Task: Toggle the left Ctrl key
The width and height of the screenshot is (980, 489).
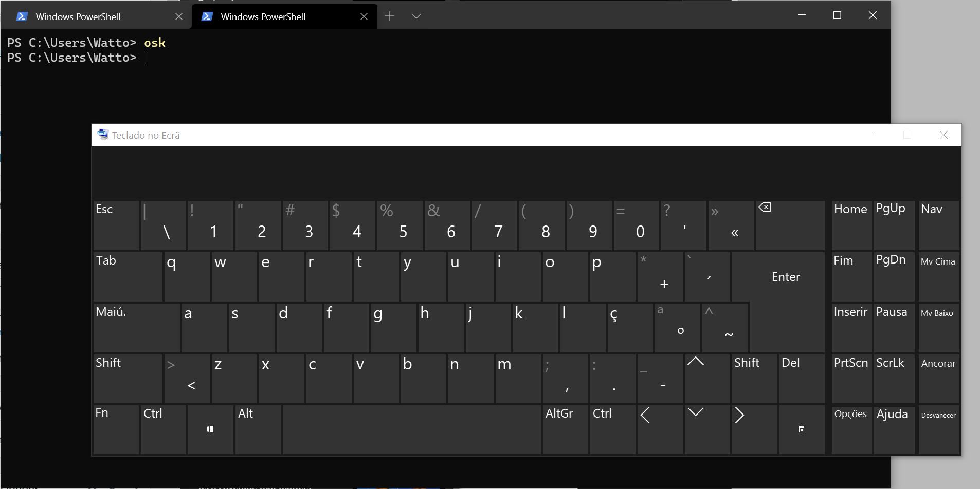Action: click(x=163, y=429)
